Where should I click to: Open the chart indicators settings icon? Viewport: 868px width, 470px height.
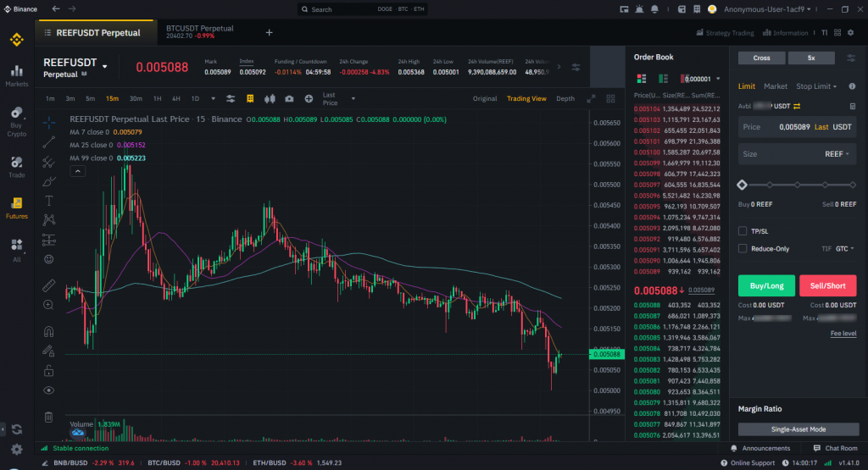click(231, 98)
